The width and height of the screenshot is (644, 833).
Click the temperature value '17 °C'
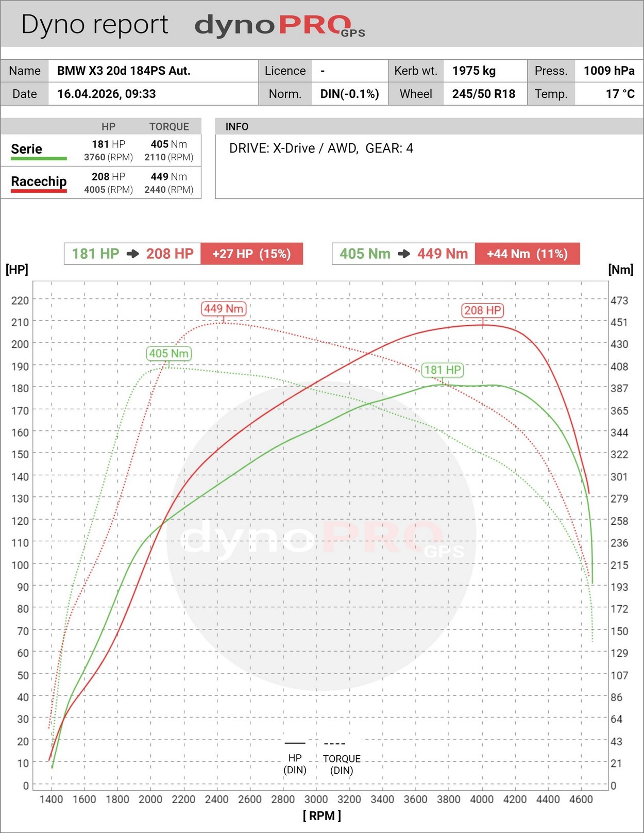coord(620,94)
